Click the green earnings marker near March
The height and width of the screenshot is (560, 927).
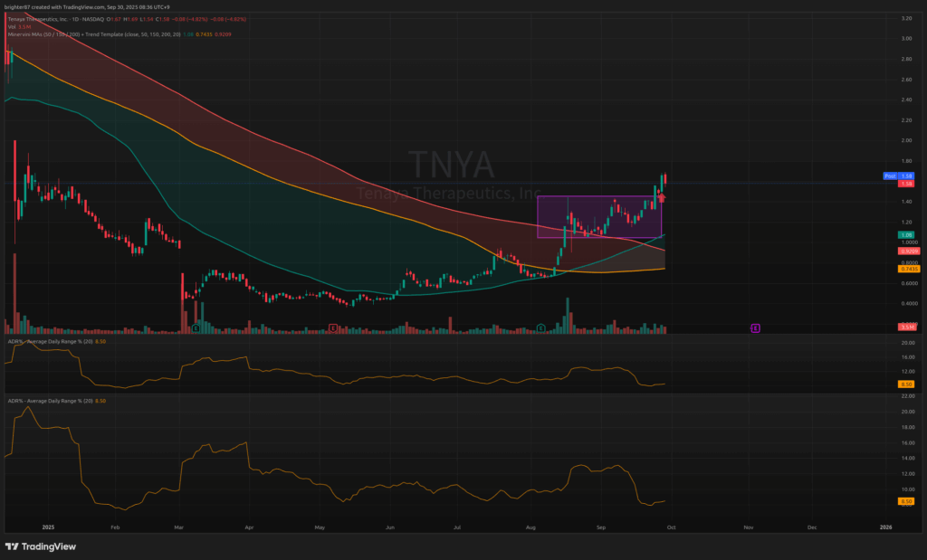pos(196,327)
